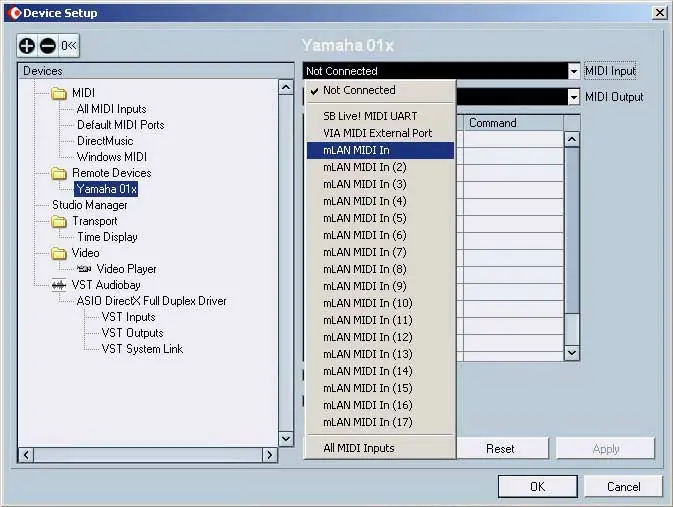Select mLAN MIDI In (13)
This screenshot has height=507, width=673.
[380, 354]
